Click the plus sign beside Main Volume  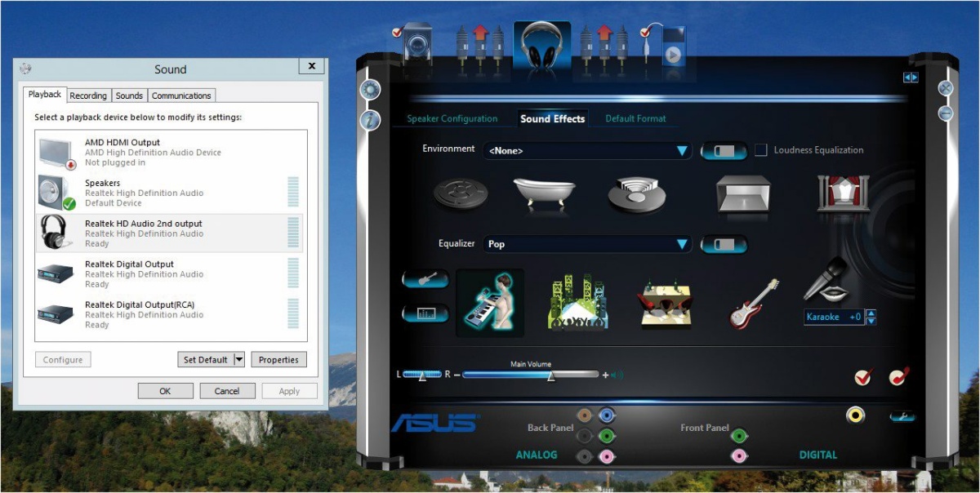pyautogui.click(x=605, y=375)
